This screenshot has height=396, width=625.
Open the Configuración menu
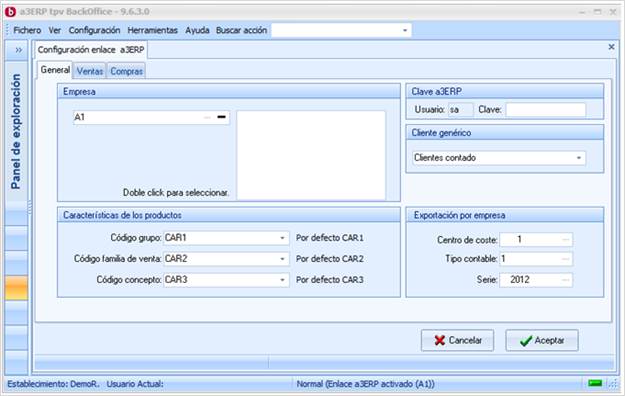(x=94, y=30)
